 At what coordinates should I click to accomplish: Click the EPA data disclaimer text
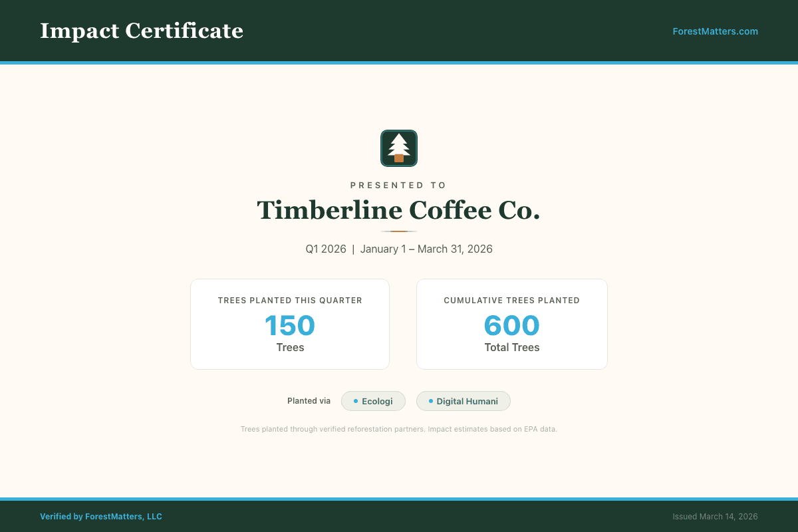click(x=399, y=429)
